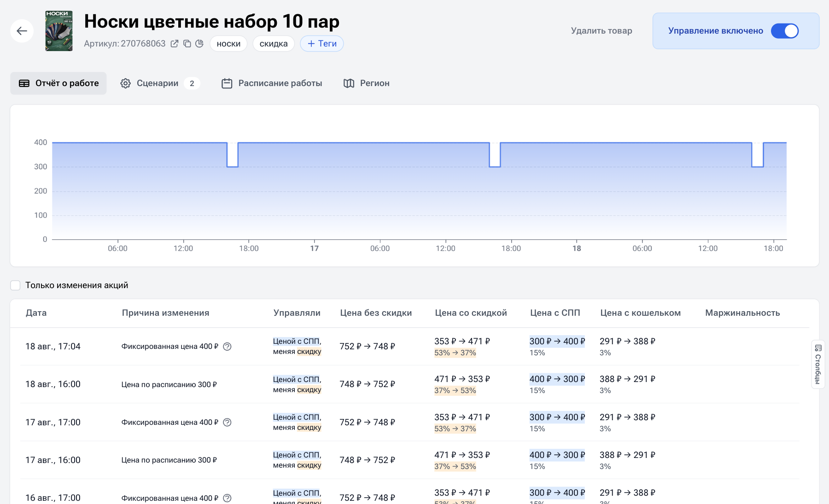Go back using the arrow button
The height and width of the screenshot is (504, 829).
22,31
